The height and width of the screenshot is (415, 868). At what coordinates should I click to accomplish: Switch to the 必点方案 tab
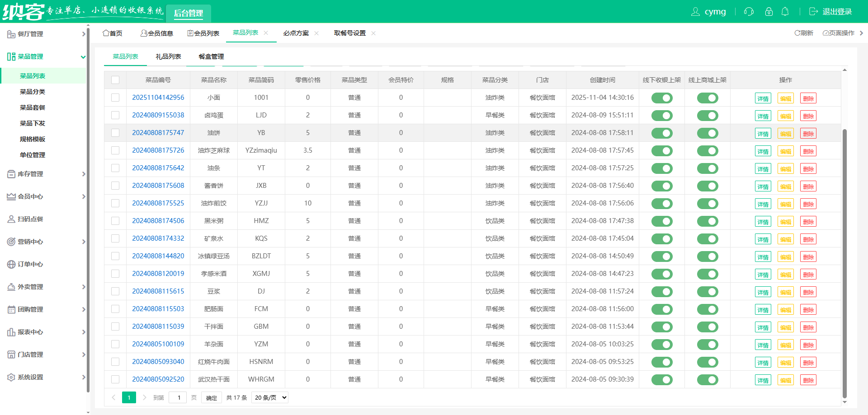pyautogui.click(x=296, y=33)
